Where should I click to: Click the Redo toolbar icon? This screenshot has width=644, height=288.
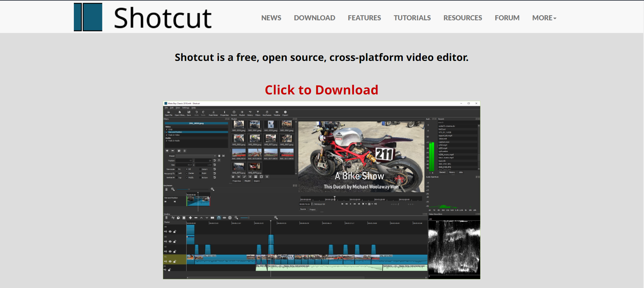click(203, 113)
